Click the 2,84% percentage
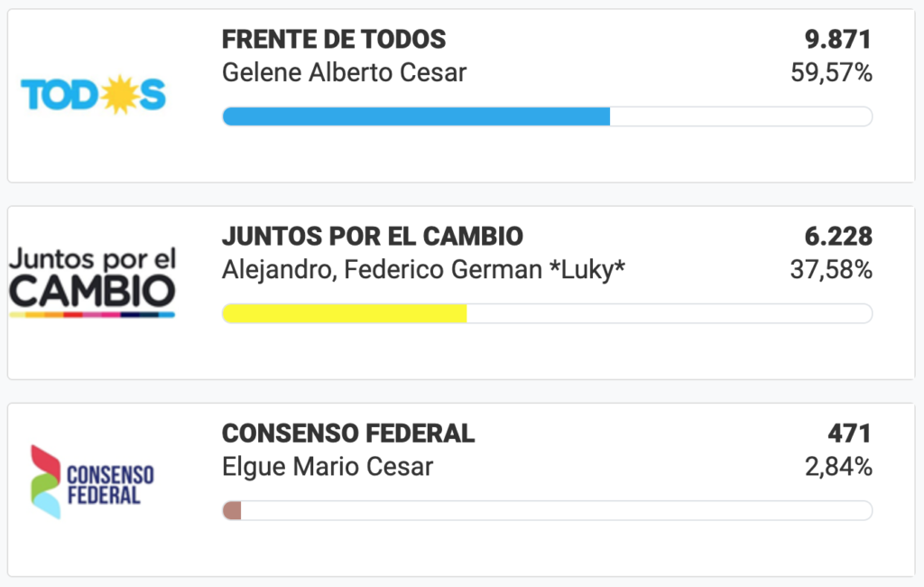The height and width of the screenshot is (587, 924). [838, 467]
